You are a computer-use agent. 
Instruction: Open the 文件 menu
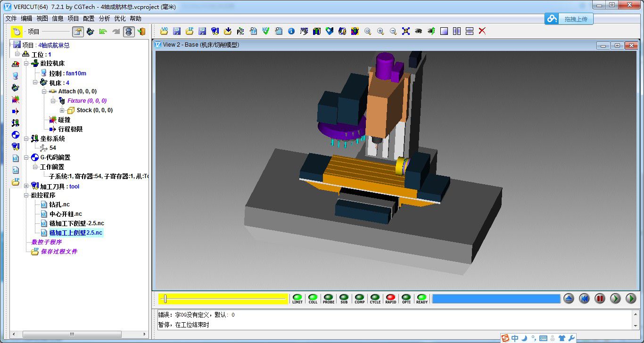click(x=11, y=18)
